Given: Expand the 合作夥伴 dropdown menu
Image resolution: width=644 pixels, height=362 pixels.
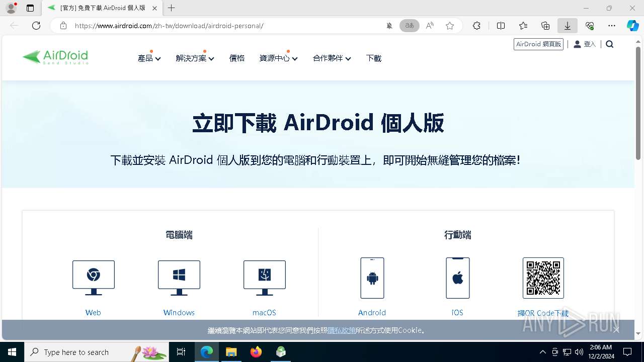Looking at the screenshot, I should coord(332,58).
